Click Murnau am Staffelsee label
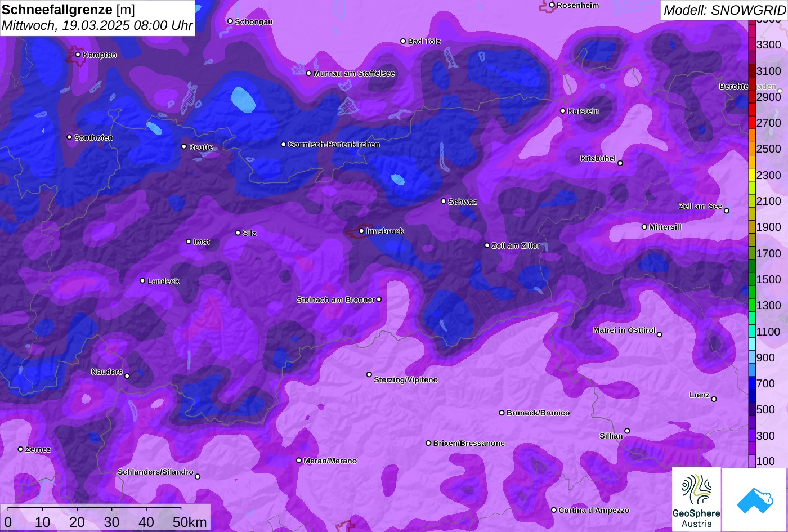This screenshot has height=532, width=788. pos(354,73)
